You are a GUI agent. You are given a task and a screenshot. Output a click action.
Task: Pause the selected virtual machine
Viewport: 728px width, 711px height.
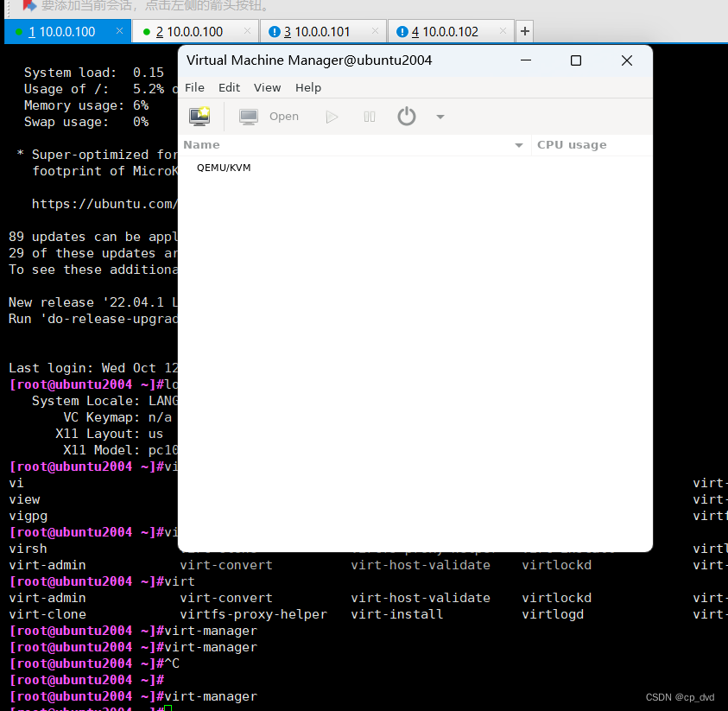(370, 117)
